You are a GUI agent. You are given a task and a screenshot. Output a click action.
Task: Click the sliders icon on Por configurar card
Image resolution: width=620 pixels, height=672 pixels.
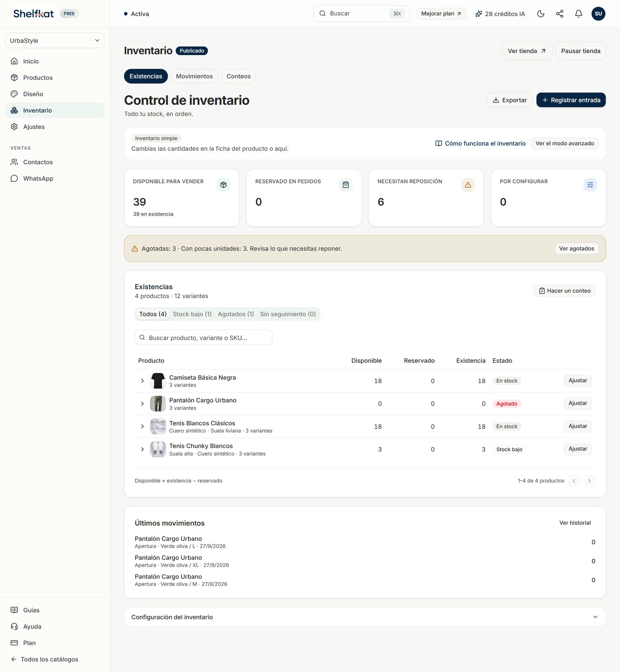[x=590, y=185]
